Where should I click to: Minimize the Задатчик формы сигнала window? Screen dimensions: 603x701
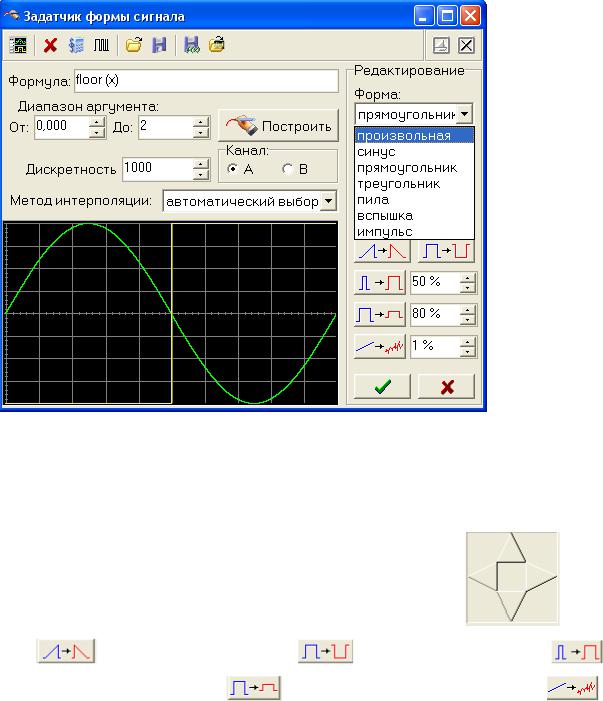pos(423,17)
